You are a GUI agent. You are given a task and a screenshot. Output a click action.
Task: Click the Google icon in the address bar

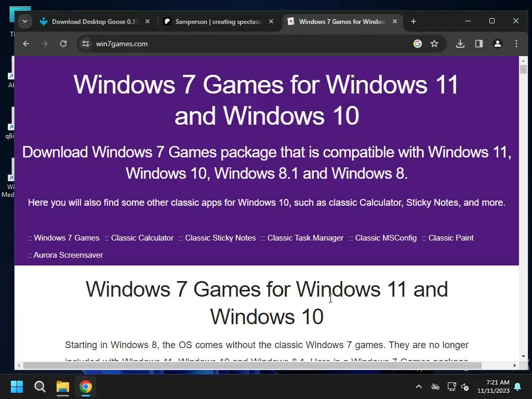click(x=417, y=44)
